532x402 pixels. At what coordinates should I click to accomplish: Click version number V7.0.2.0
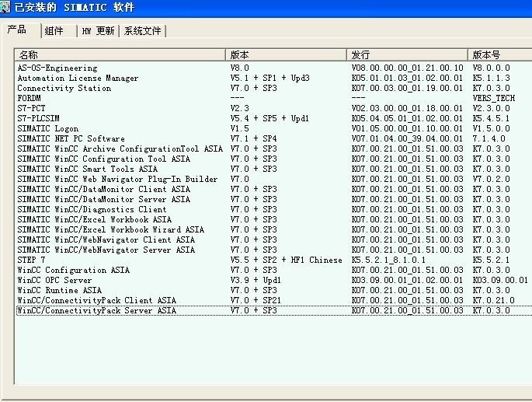point(492,179)
